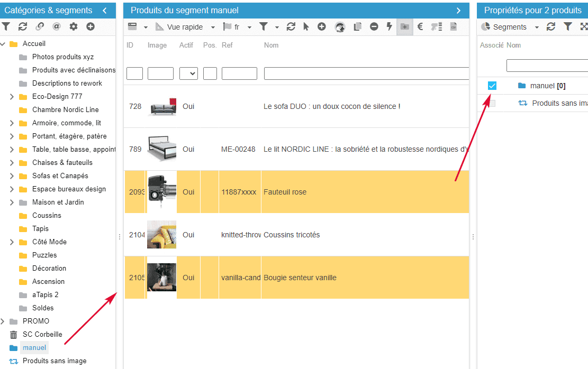
Task: Click the euro price icon
Action: point(420,26)
